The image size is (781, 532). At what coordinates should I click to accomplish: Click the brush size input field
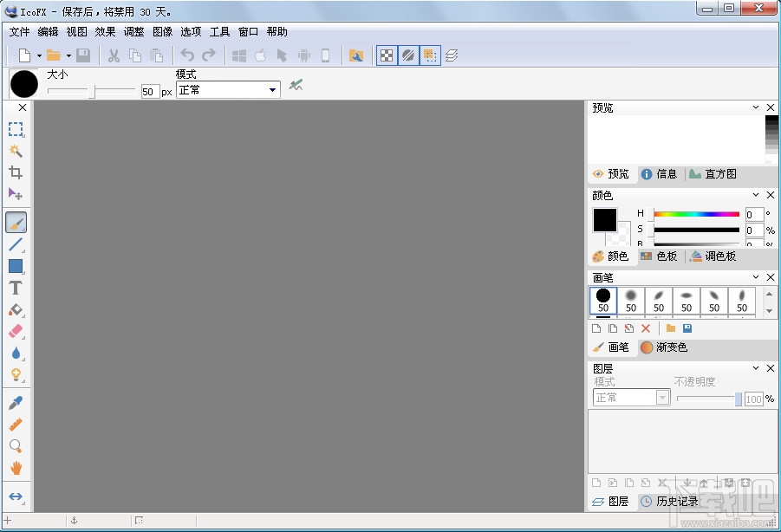(x=150, y=92)
